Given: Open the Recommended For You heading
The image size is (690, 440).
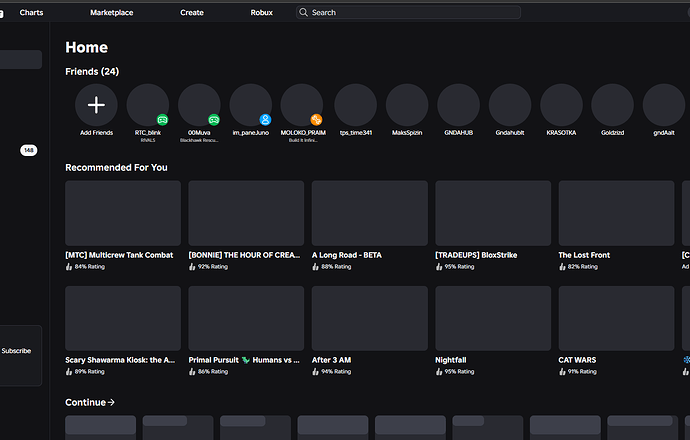Looking at the screenshot, I should (x=116, y=167).
